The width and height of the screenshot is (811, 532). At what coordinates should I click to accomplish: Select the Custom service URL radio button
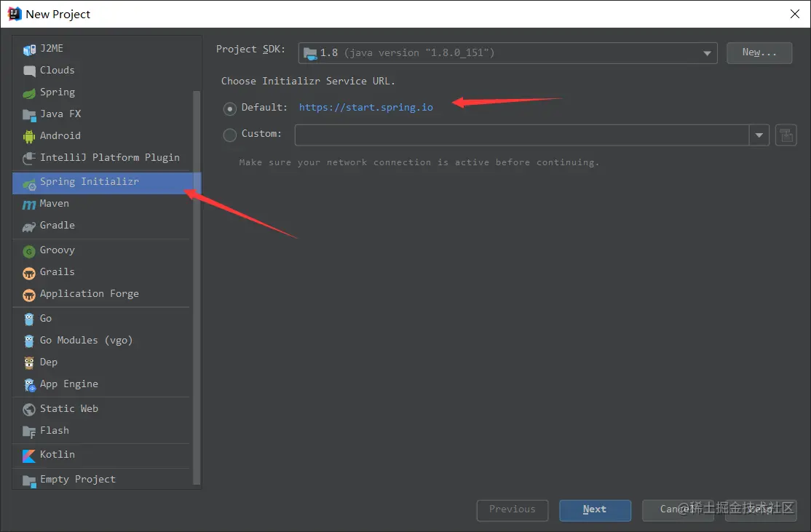point(229,135)
